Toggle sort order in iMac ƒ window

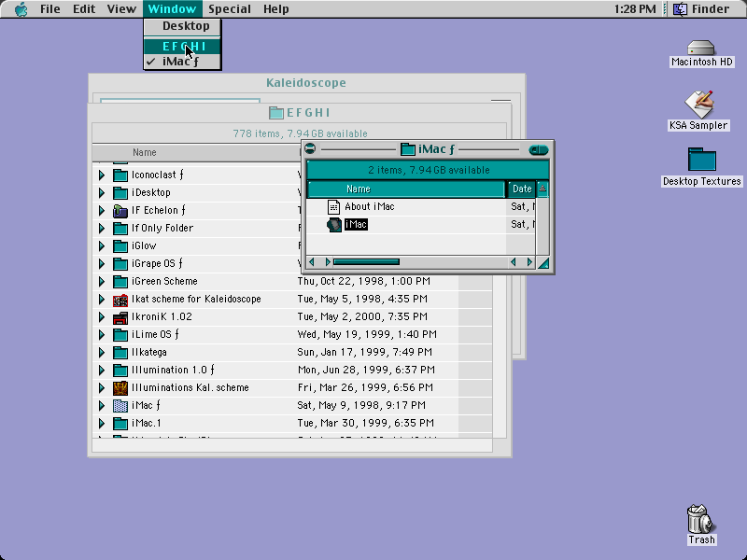pyautogui.click(x=543, y=189)
